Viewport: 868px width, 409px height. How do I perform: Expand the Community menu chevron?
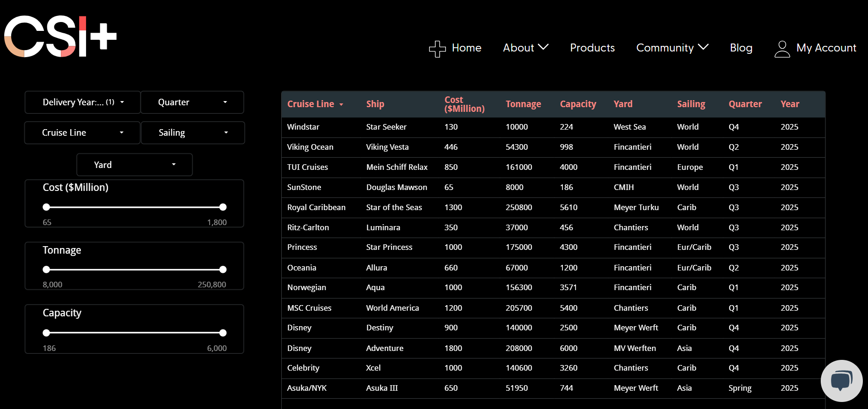703,47
